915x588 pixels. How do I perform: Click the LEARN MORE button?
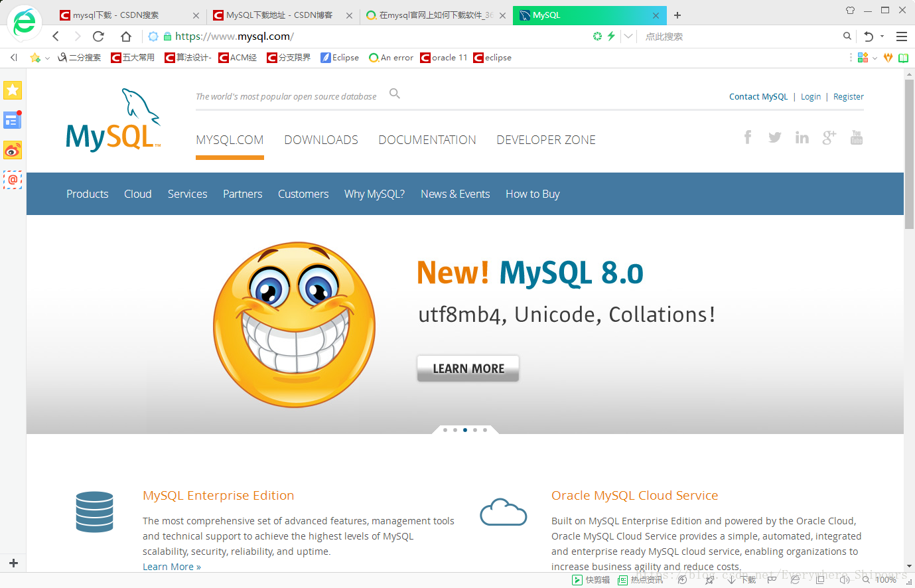tap(468, 368)
